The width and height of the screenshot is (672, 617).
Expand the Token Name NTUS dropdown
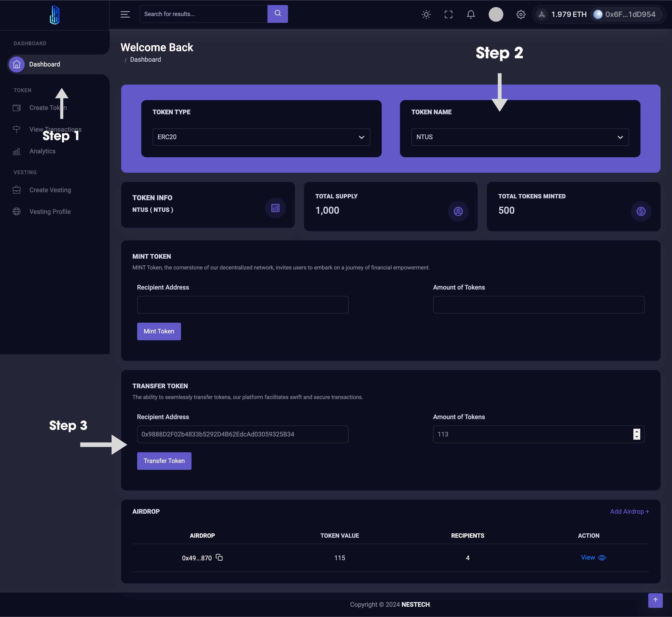[x=520, y=137]
